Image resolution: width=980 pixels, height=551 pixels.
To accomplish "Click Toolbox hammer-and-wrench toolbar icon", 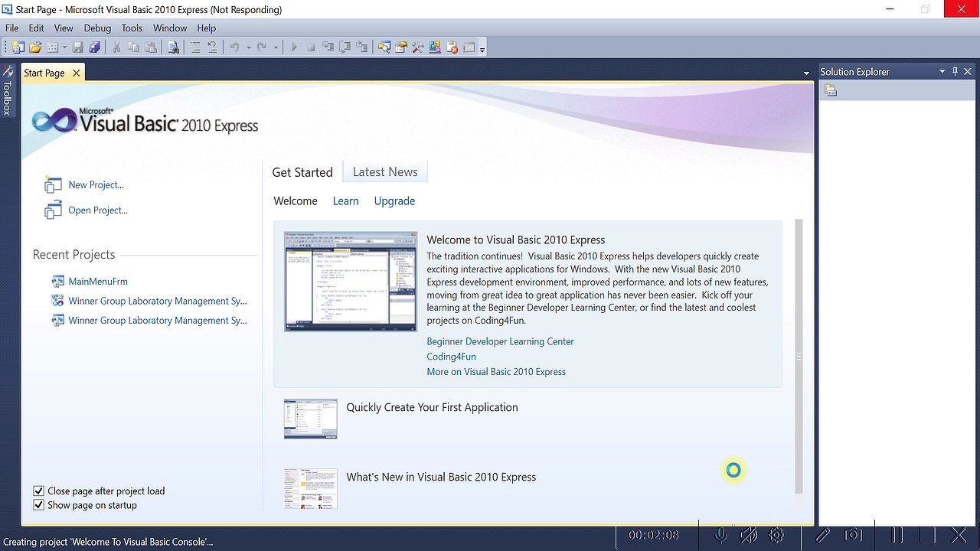I will (x=417, y=47).
